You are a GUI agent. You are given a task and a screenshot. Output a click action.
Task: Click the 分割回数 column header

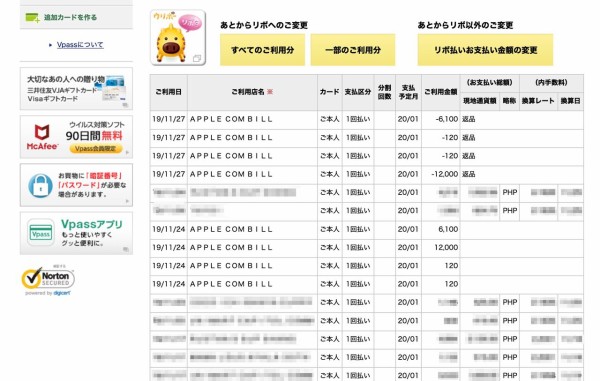(x=385, y=92)
